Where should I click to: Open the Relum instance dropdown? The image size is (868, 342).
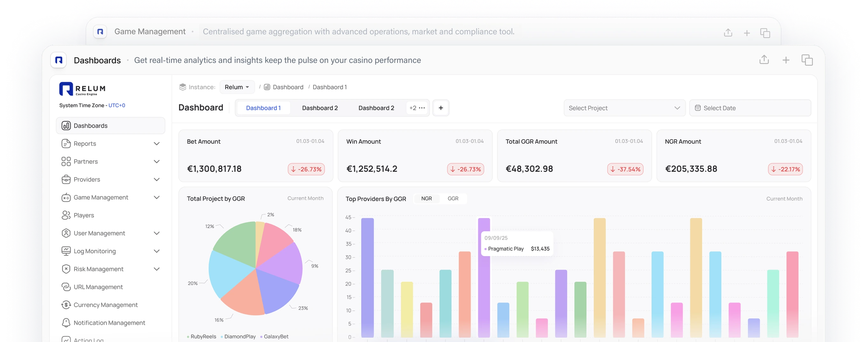237,87
